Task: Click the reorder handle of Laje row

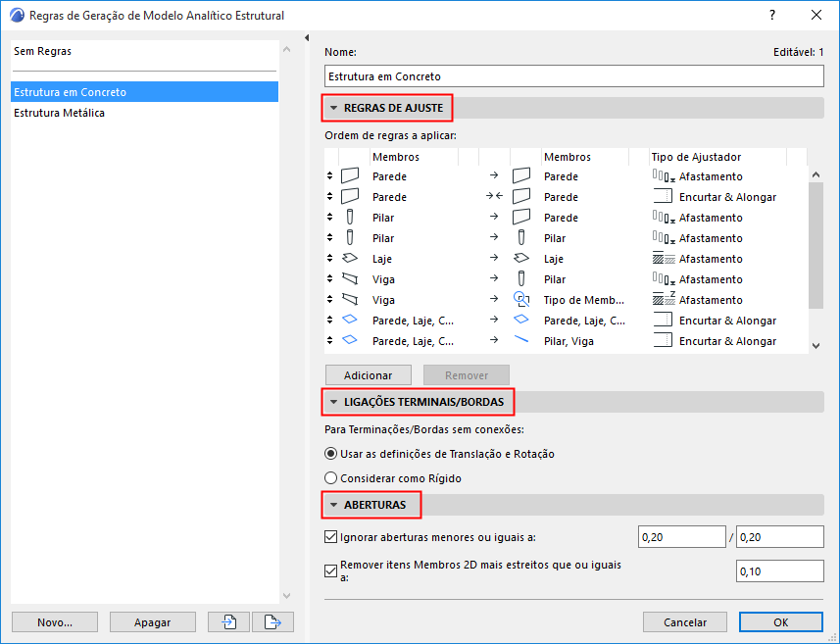Action: coord(330,258)
